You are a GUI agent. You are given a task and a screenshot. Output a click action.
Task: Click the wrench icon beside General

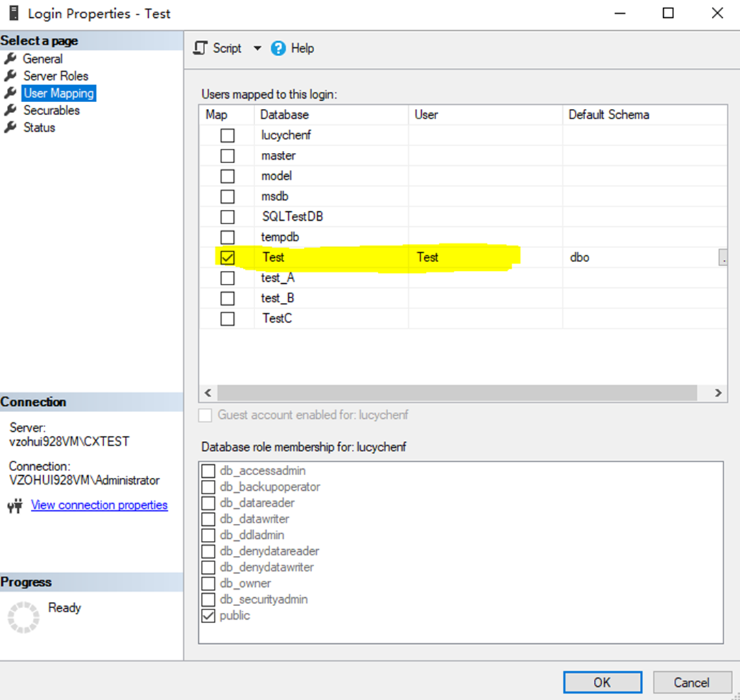pyautogui.click(x=10, y=58)
